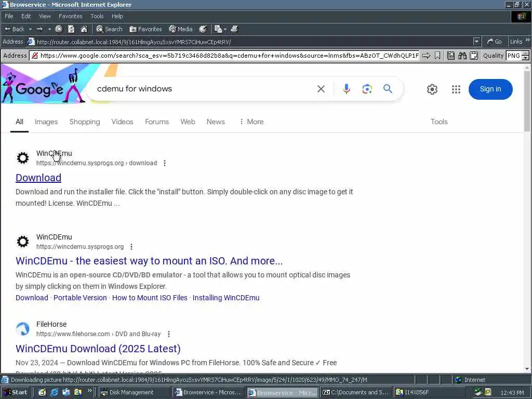Switch to the Images results tab
Screen dimensions: 532x399
pos(46,122)
